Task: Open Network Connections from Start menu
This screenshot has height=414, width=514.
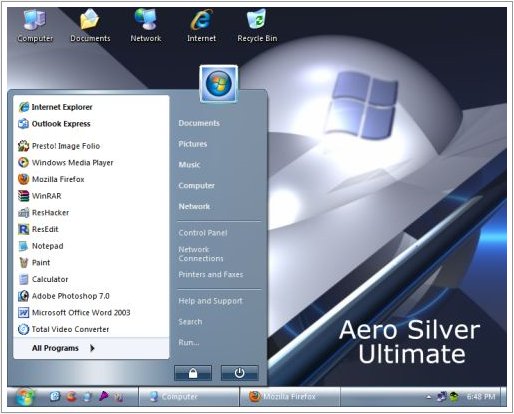Action: coord(201,254)
